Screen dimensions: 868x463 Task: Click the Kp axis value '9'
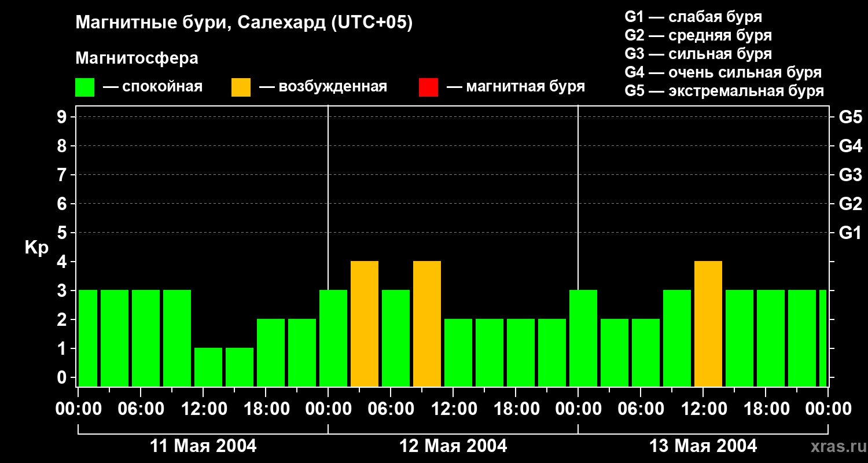(63, 117)
